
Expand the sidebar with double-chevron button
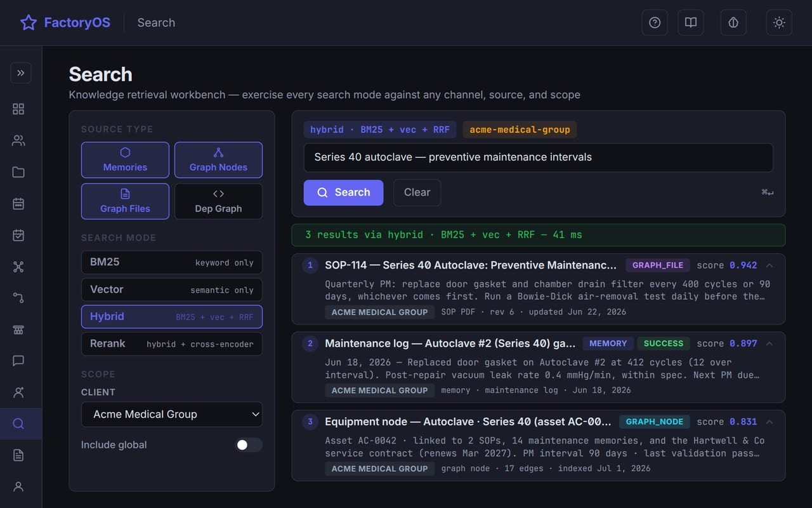pyautogui.click(x=21, y=73)
